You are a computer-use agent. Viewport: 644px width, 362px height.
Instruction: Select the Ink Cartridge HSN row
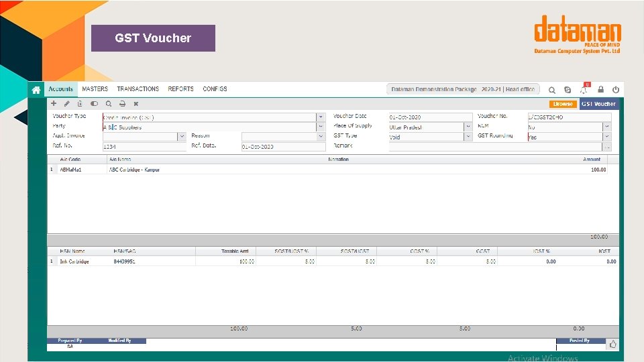(333, 261)
